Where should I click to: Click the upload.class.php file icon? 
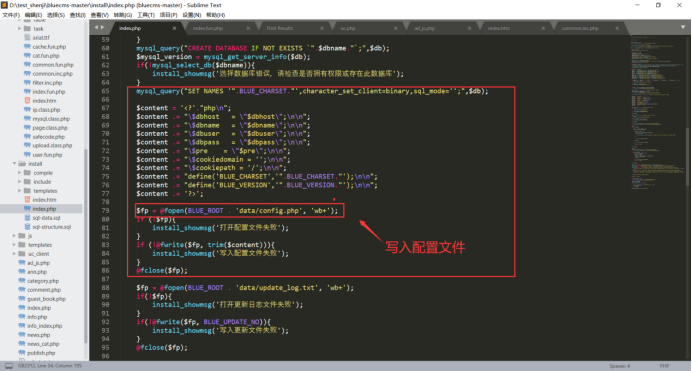point(27,146)
